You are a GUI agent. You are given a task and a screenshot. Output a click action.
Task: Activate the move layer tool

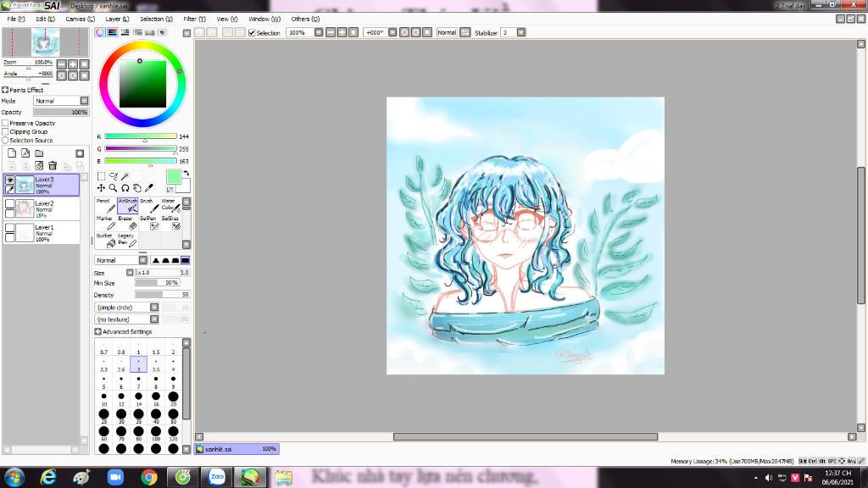[x=101, y=188]
